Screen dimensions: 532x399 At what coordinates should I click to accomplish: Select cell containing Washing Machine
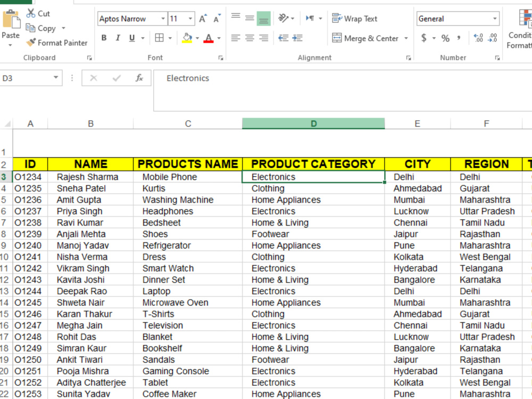(x=188, y=200)
